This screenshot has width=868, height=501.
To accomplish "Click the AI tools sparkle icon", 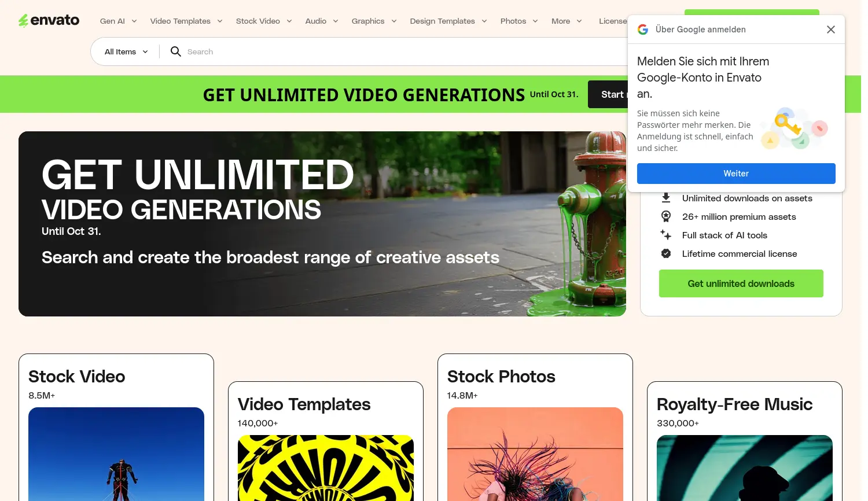I will point(666,235).
